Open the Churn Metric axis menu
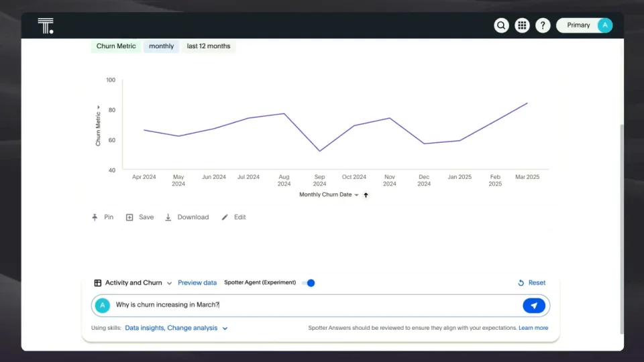644x362 pixels. pos(98,108)
